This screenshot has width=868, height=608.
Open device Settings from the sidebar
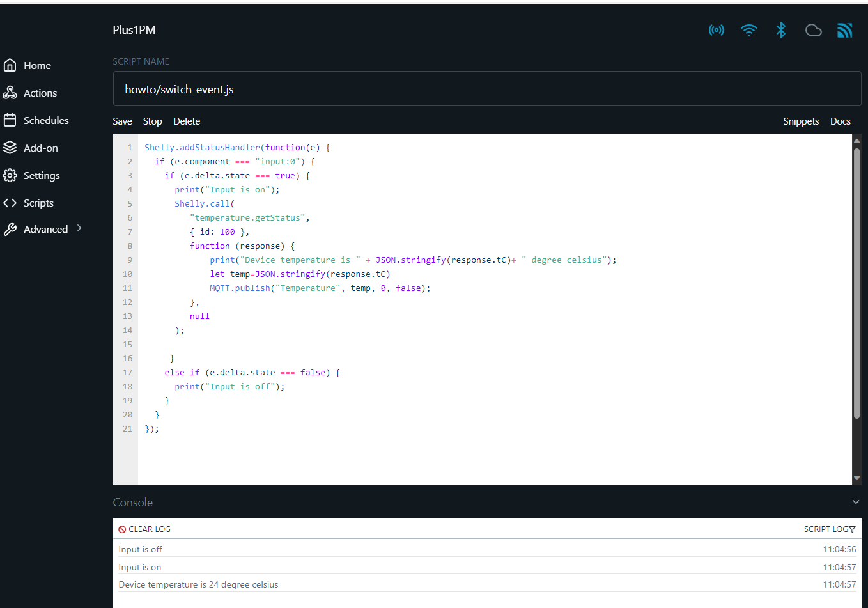click(31, 175)
